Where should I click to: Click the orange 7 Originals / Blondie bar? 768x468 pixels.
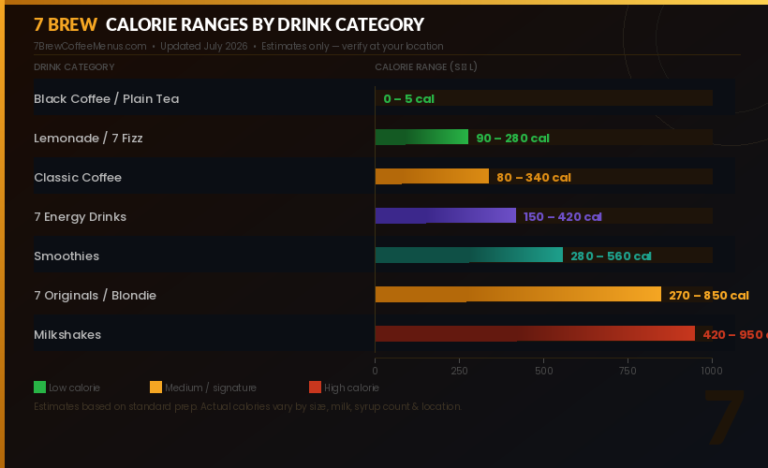point(518,294)
